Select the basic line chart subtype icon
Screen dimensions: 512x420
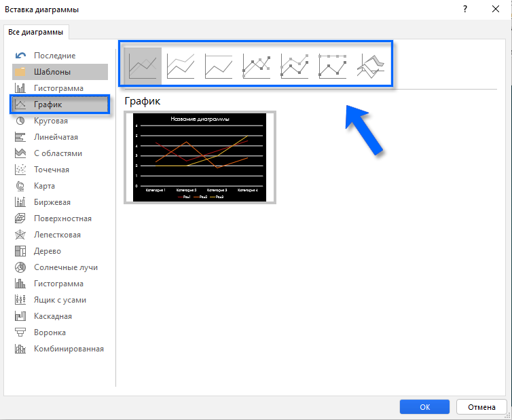[x=143, y=66]
